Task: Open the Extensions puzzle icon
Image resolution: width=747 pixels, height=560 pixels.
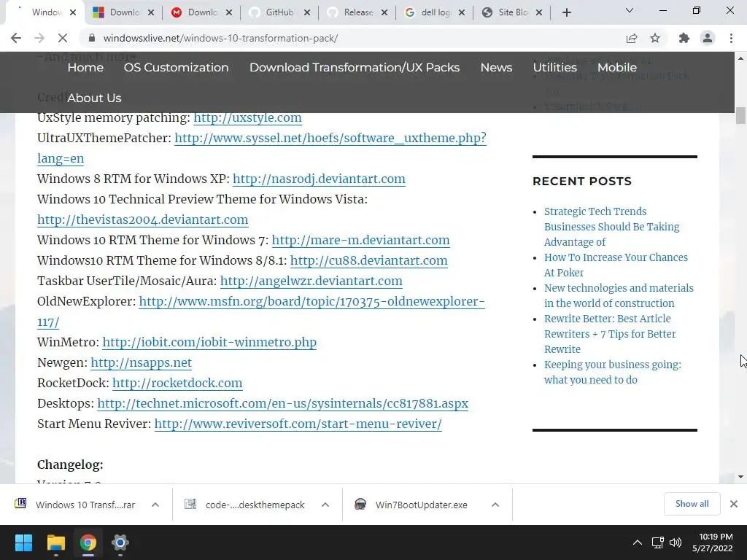Action: (684, 38)
